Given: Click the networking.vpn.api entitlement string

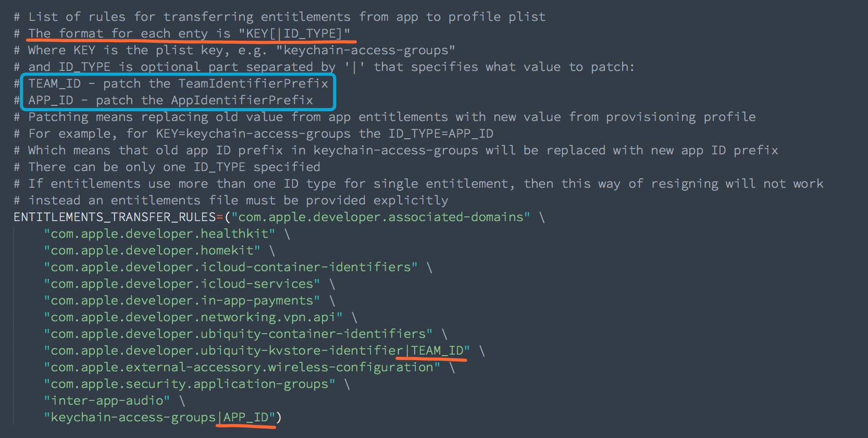Looking at the screenshot, I should coord(193,317).
